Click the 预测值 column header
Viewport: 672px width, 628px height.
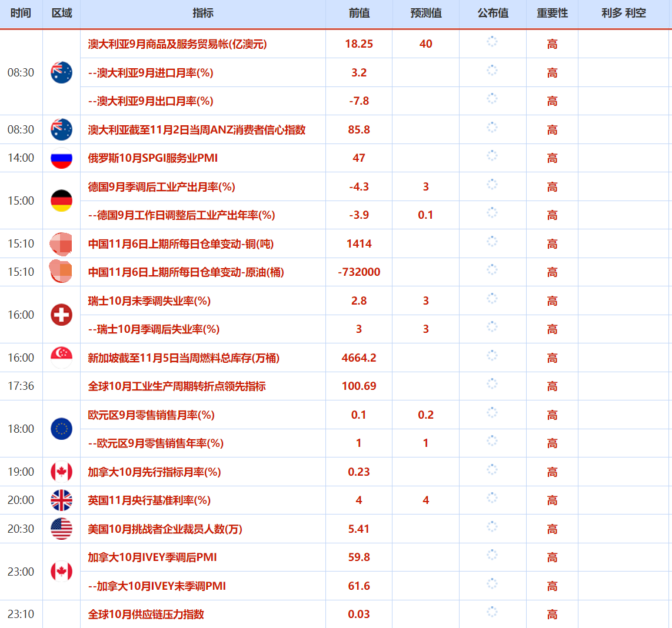[x=426, y=14]
